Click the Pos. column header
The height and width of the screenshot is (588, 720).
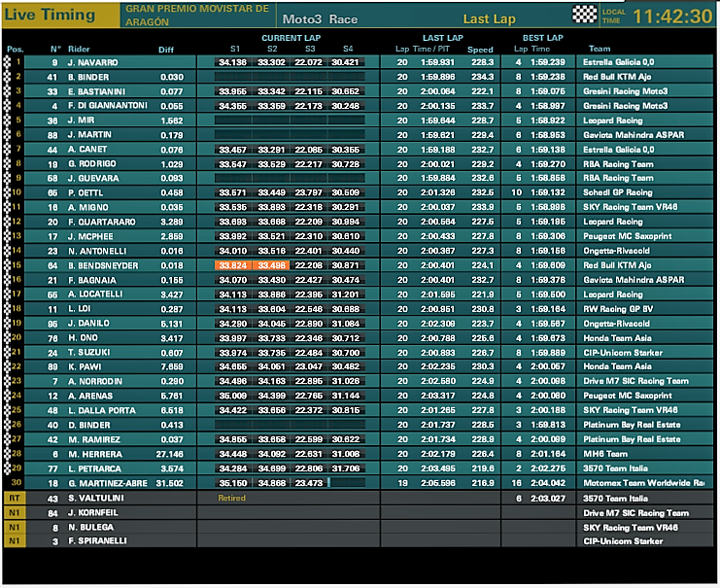pos(16,50)
